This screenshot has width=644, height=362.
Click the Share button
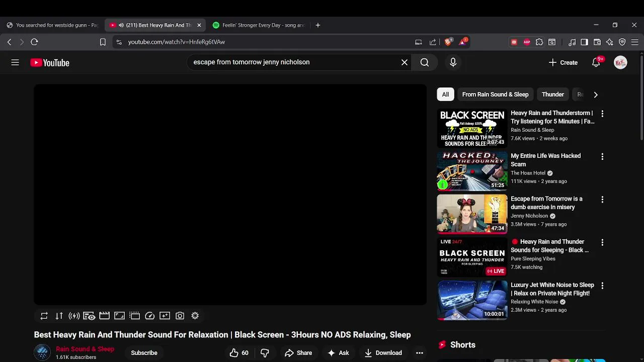coord(298,353)
